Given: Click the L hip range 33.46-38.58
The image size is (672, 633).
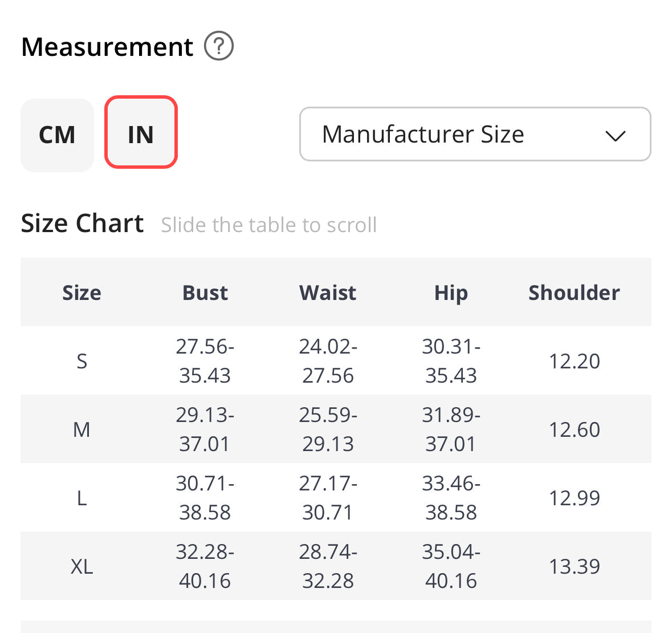Looking at the screenshot, I should click(x=451, y=498).
